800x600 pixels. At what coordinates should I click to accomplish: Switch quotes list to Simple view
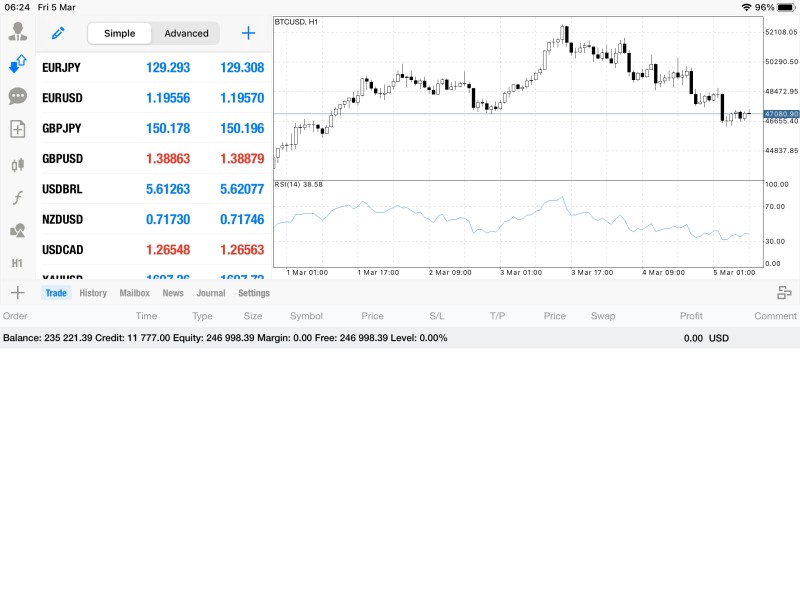(119, 33)
